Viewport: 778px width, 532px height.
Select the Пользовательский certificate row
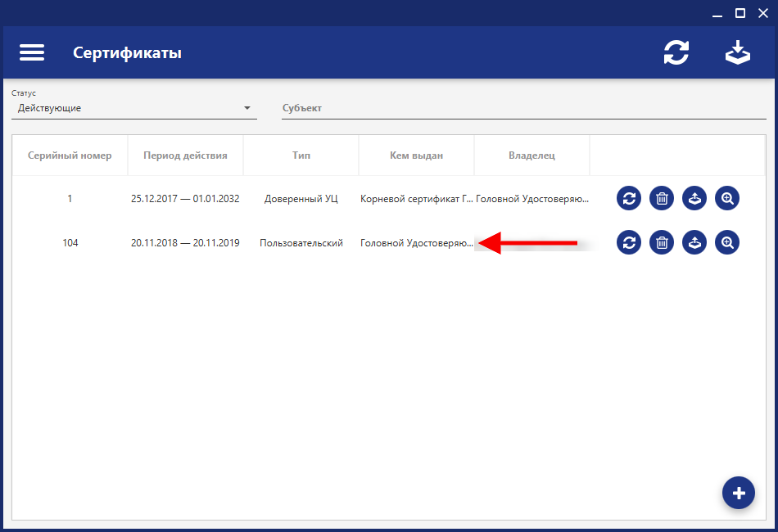pos(301,243)
